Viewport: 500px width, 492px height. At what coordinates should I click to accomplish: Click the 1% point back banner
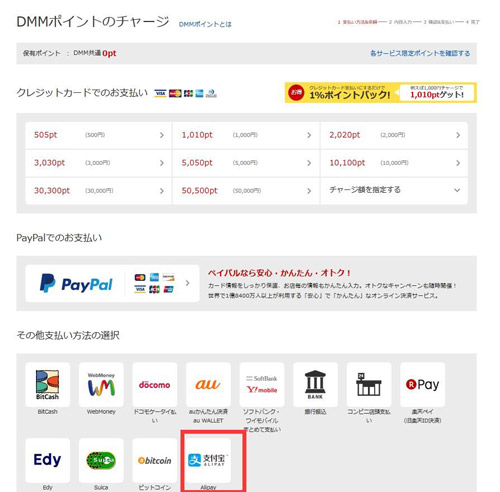click(381, 93)
